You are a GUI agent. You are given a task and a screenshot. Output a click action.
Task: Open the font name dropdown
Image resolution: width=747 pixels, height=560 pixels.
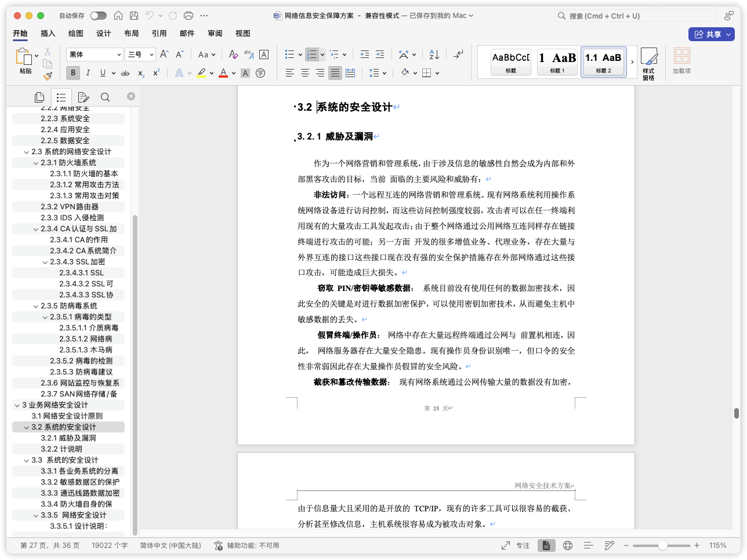click(119, 54)
